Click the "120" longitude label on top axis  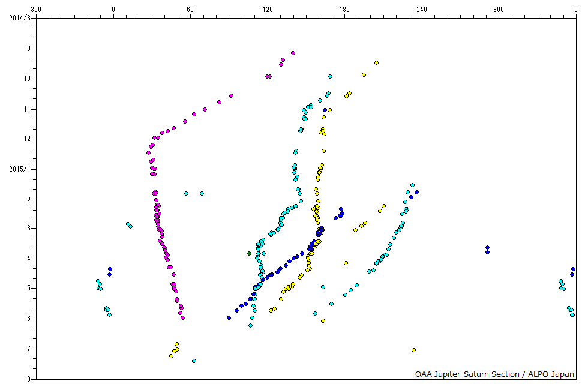click(268, 10)
